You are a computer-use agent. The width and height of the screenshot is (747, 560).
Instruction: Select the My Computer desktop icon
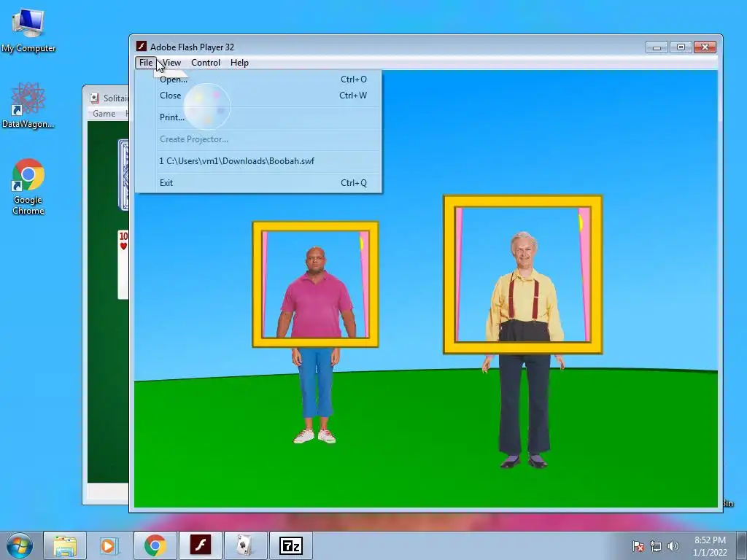(x=28, y=30)
